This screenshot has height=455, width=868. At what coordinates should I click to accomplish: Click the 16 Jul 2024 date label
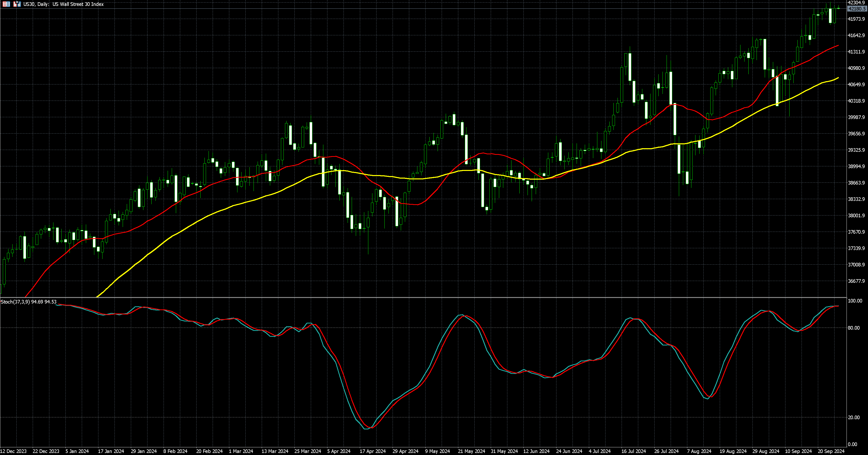click(633, 451)
